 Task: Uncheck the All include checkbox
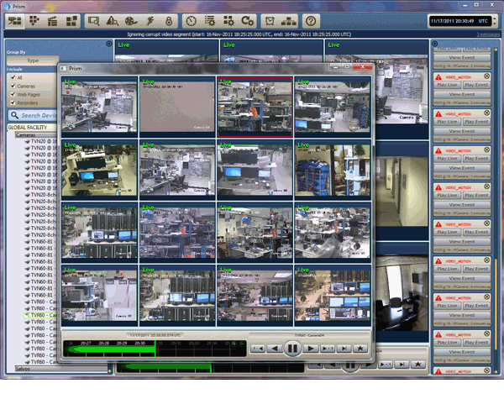(13, 76)
